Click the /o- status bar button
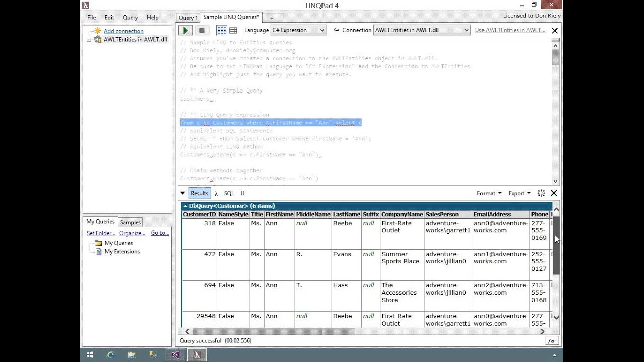 pos(552,341)
